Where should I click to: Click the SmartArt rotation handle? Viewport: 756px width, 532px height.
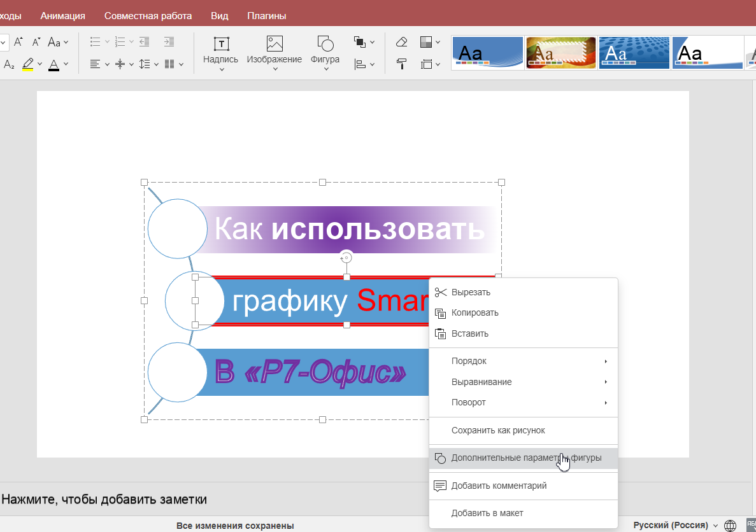pyautogui.click(x=346, y=258)
